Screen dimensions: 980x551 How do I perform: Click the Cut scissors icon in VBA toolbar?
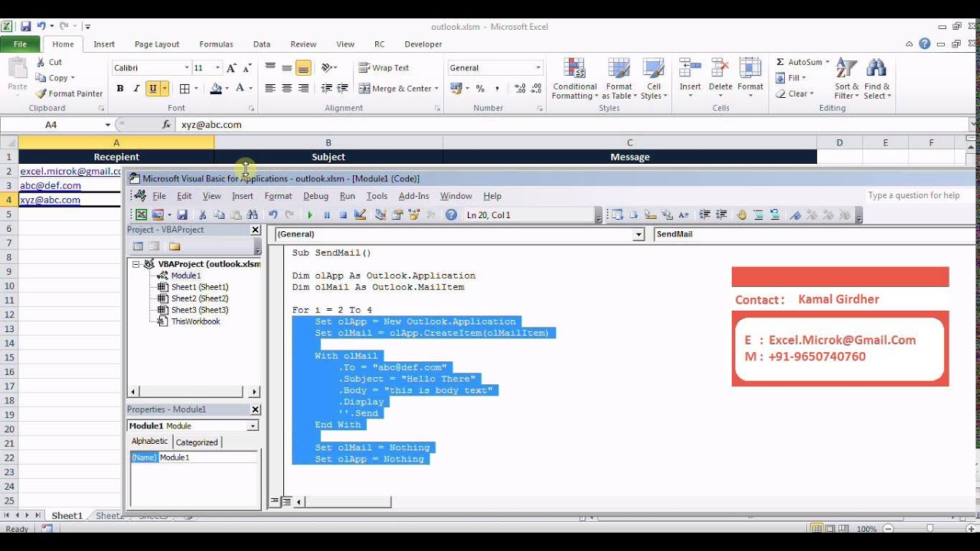203,215
